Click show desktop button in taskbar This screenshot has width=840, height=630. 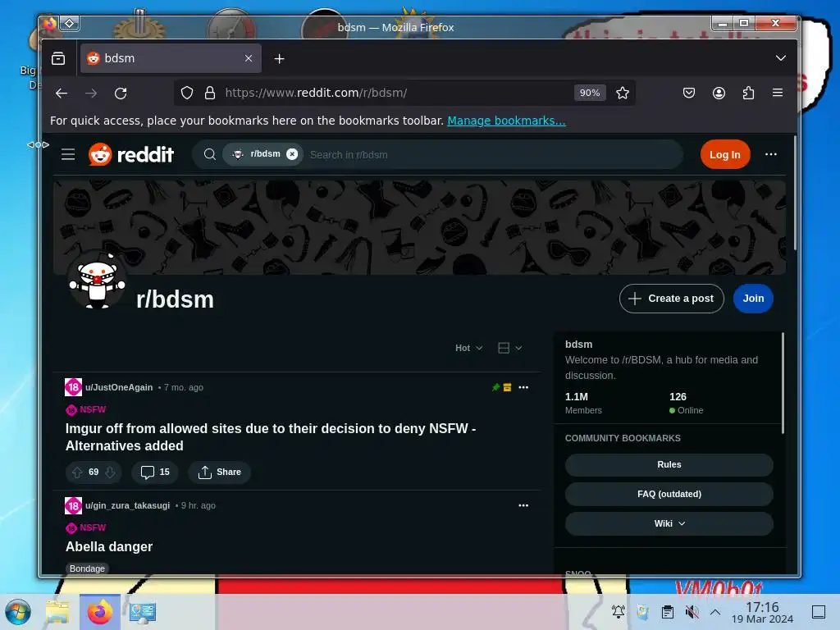point(818,612)
